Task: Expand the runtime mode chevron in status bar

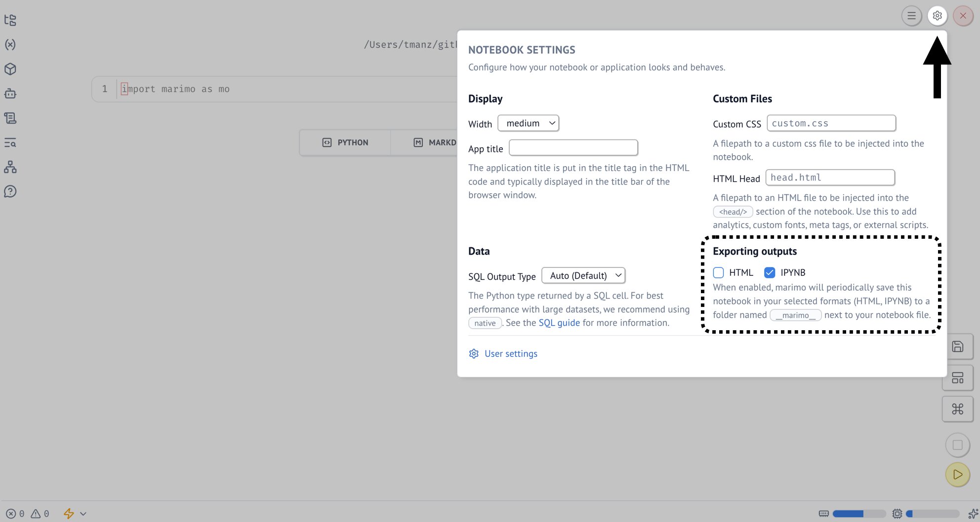Action: coord(83,514)
